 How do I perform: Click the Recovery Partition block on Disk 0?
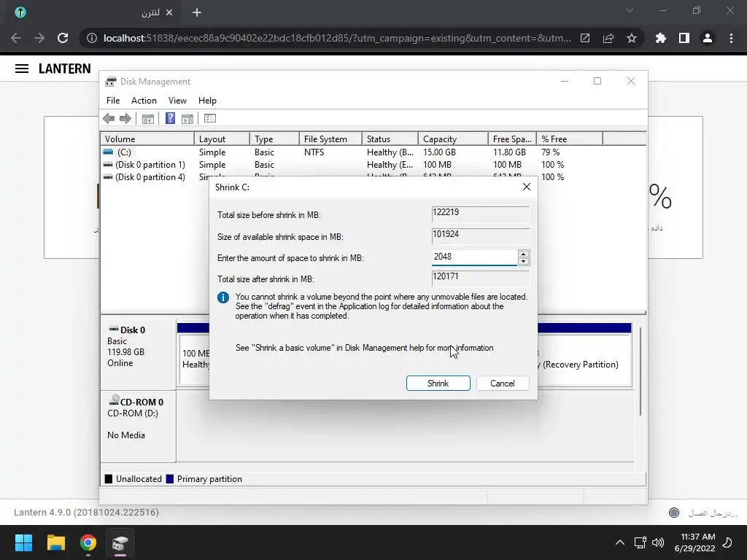584,359
